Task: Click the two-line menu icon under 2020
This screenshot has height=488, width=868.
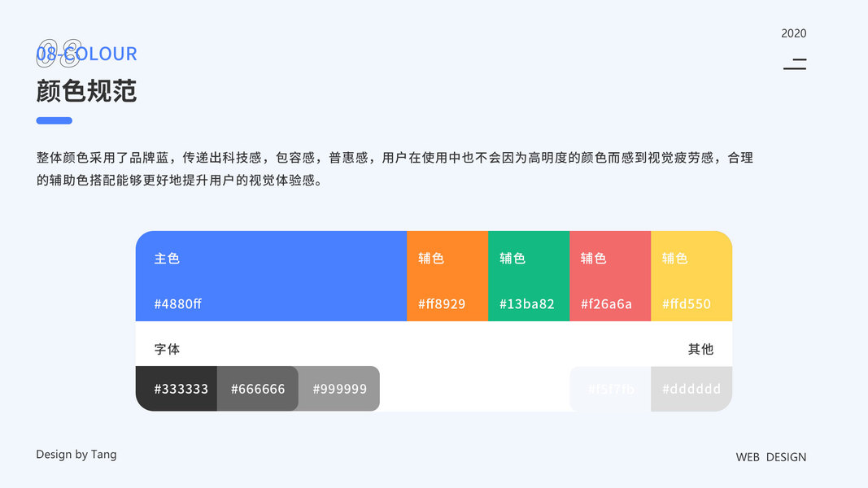Action: coord(795,64)
